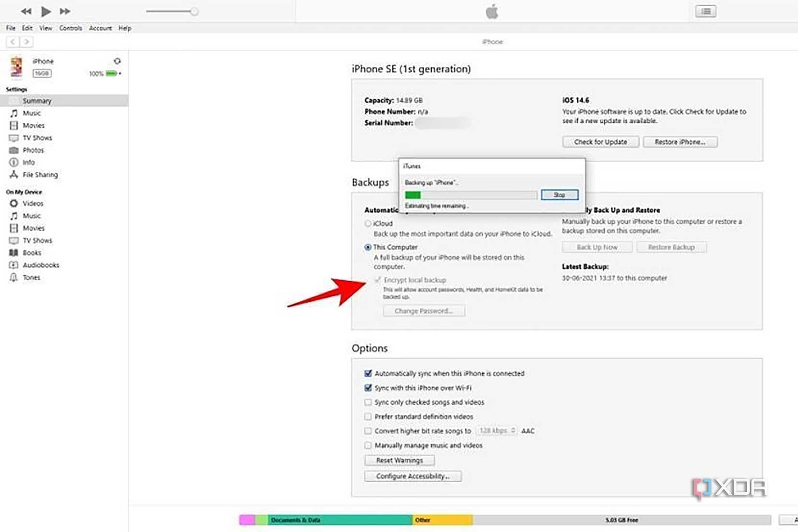798x532 pixels.
Task: Click the yellow Other storage segment
Action: click(443, 520)
